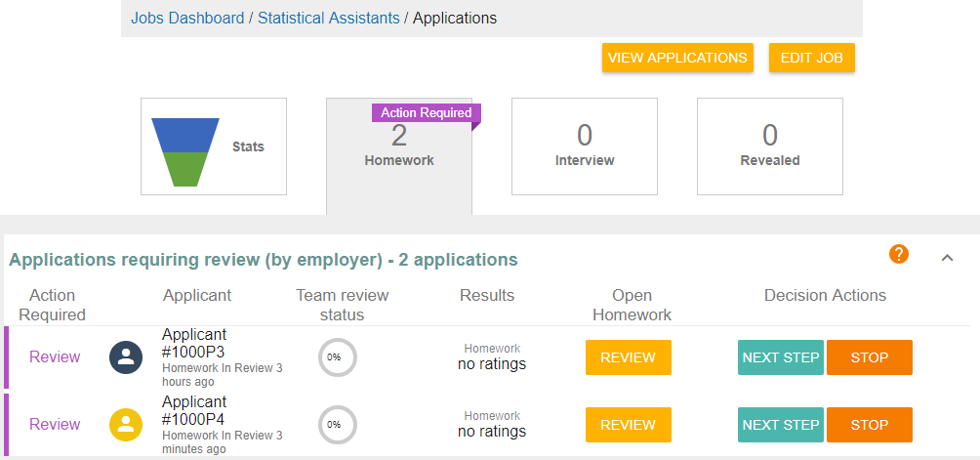Viewport: 980px width, 460px height.
Task: Stop the application of Applicant #1000P3
Action: (x=869, y=357)
